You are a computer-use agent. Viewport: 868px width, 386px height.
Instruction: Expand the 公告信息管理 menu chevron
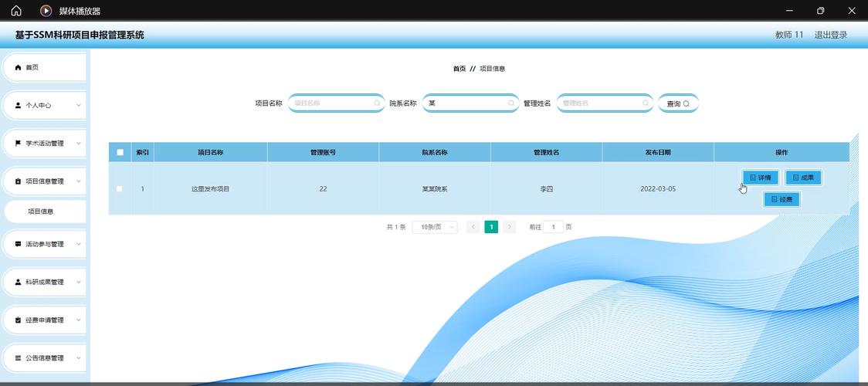tap(79, 357)
